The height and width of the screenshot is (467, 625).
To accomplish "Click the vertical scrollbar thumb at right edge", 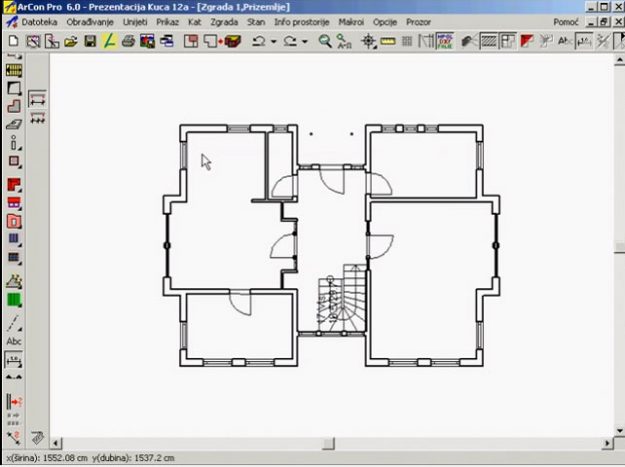I will [x=617, y=246].
